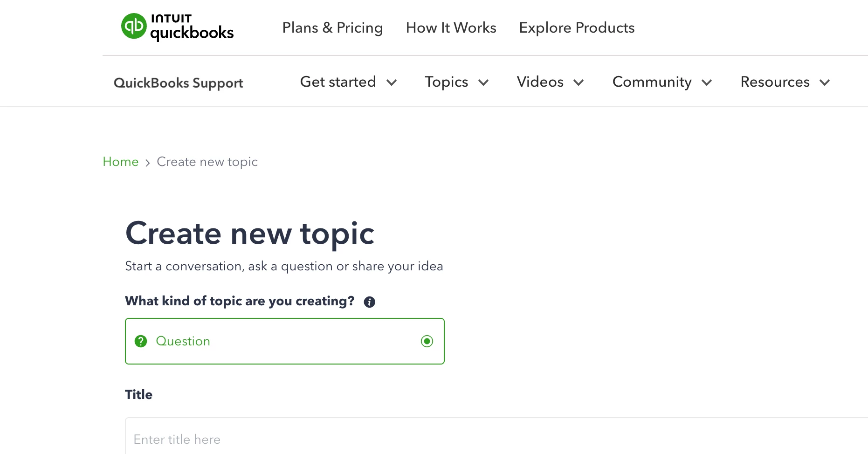The width and height of the screenshot is (868, 454).
Task: Click the Enter title here field
Action: 496,436
